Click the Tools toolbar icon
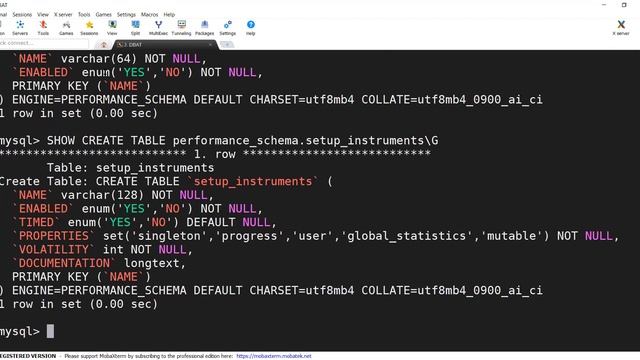The width and height of the screenshot is (640, 360). point(43,28)
